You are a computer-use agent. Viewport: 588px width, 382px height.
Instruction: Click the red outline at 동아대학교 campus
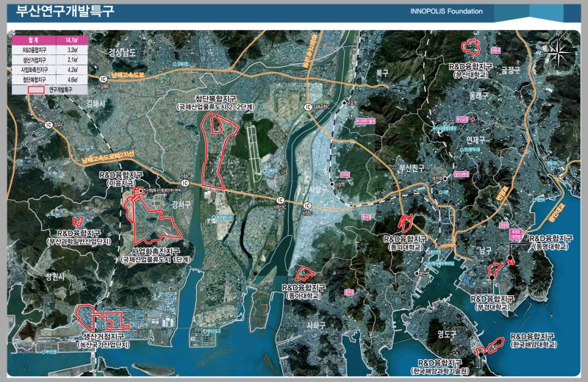coord(304,274)
